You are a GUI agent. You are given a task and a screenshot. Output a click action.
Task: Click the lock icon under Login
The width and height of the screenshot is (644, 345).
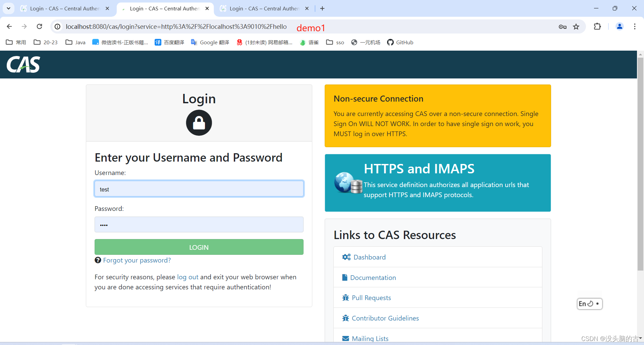(199, 123)
